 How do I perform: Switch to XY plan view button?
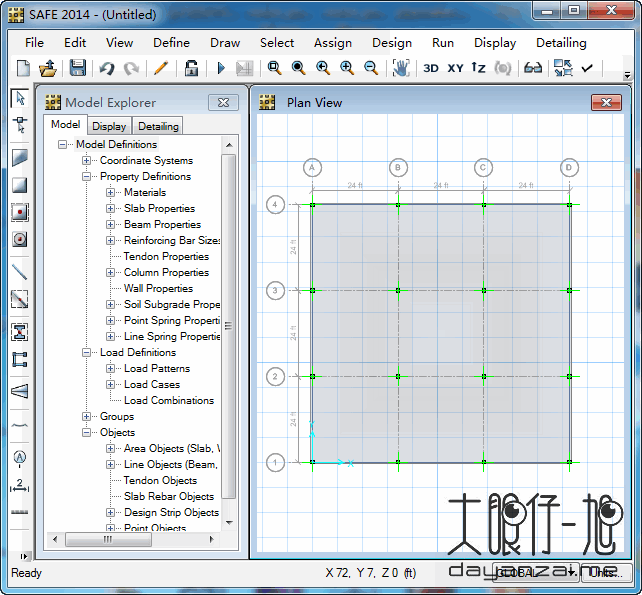(455, 68)
